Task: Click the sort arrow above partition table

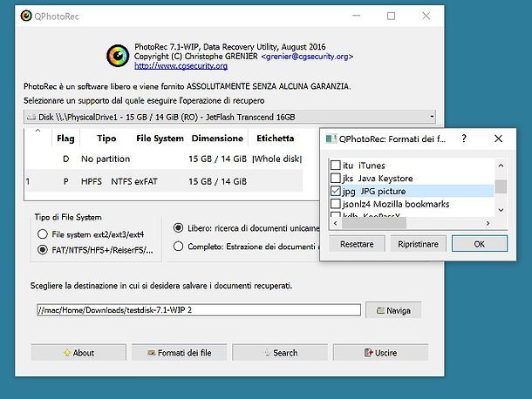Action: [38, 131]
